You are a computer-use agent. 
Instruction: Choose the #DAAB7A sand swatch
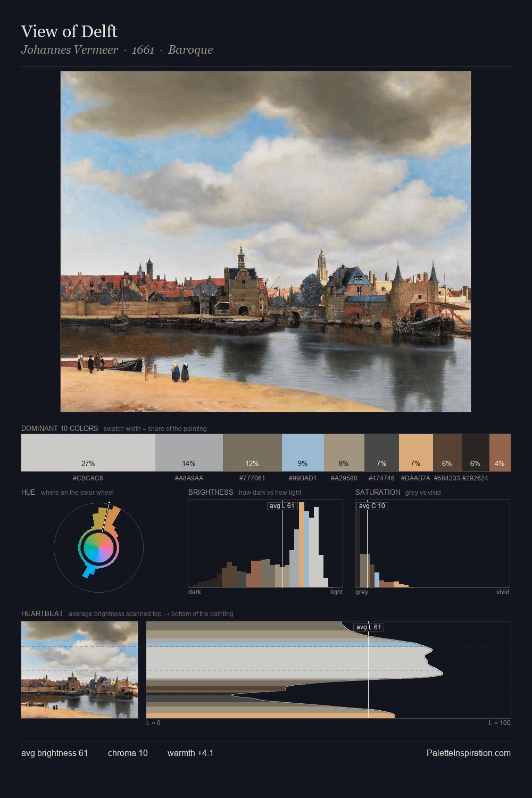tap(416, 453)
